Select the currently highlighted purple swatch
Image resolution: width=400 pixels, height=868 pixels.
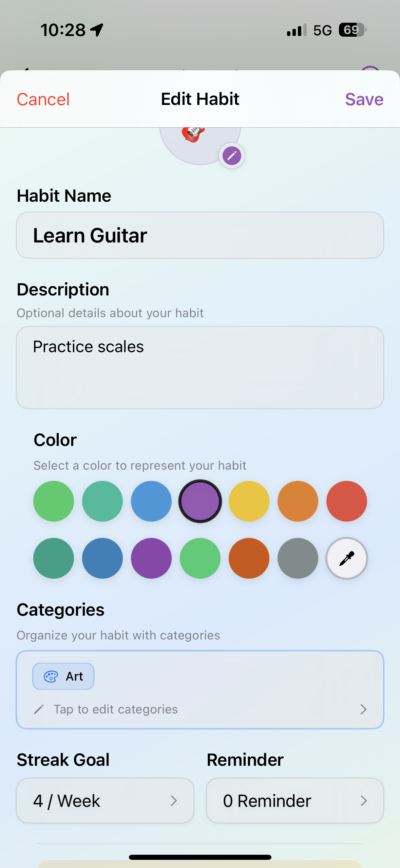pos(200,501)
